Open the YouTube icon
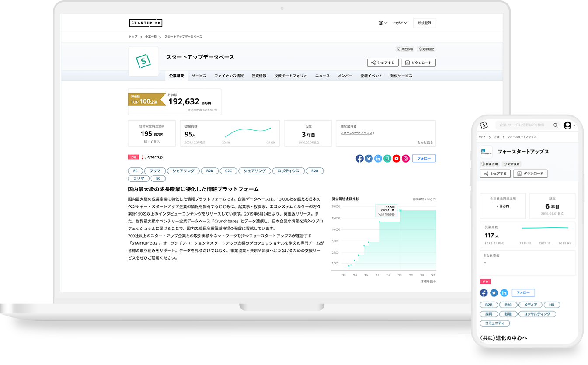Screen dimensions: 588x365 pos(397,159)
